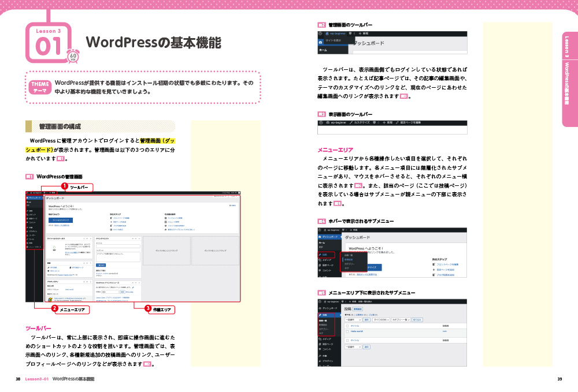This screenshot has width=578, height=392.
Task: Click blue カスタマイズ button in figure 4
Action: (374, 267)
